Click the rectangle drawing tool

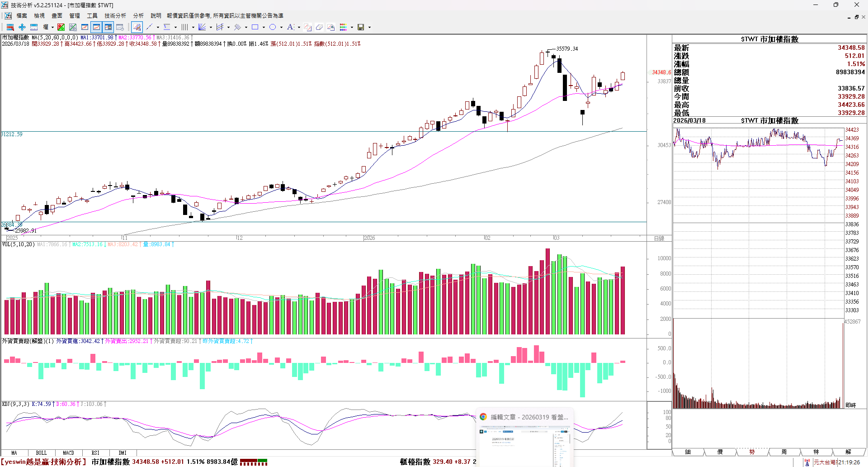pyautogui.click(x=255, y=27)
